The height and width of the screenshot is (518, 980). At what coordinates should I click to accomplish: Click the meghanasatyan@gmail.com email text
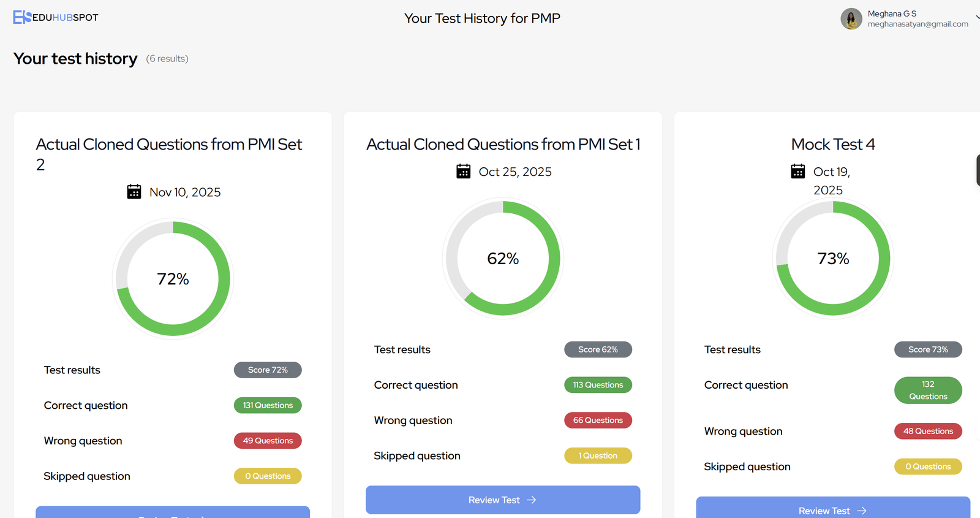pos(918,24)
